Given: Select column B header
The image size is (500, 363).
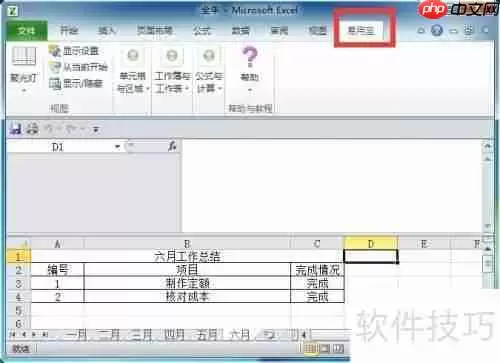Looking at the screenshot, I should click(187, 244).
